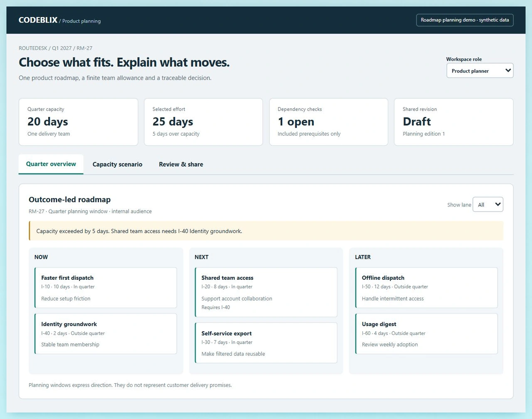Click the "I-30 · 7 days · In quarter" line
The width and height of the screenshot is (532, 419).
pos(227,342)
